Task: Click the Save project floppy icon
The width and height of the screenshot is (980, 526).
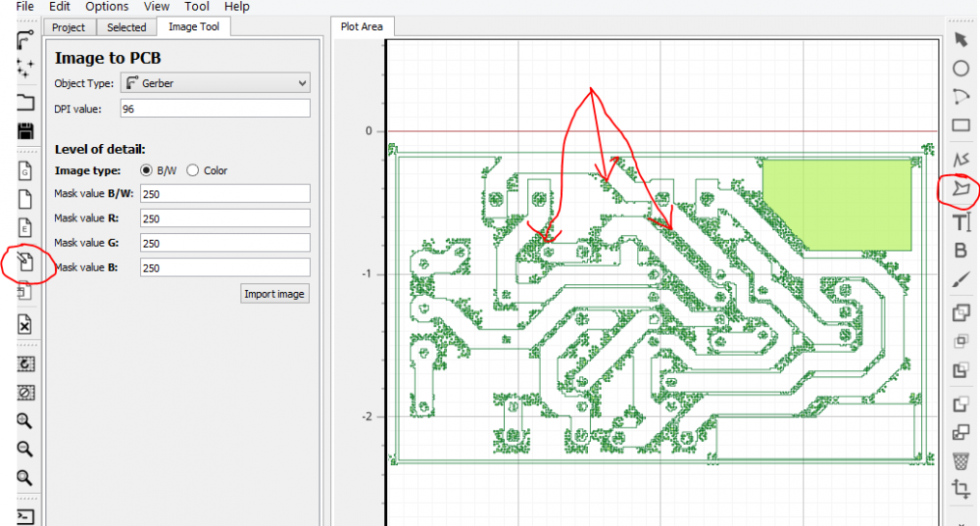Action: tap(25, 131)
